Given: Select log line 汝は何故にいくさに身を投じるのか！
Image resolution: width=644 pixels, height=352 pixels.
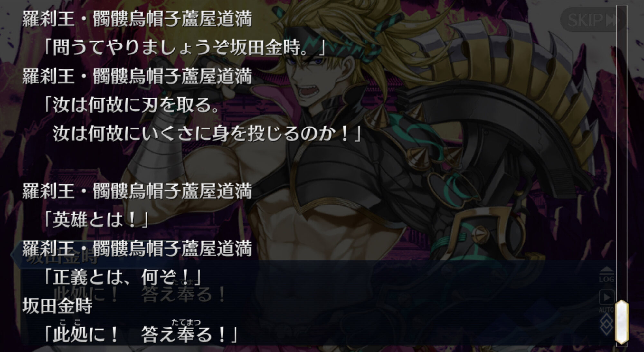Looking at the screenshot, I should point(207,133).
